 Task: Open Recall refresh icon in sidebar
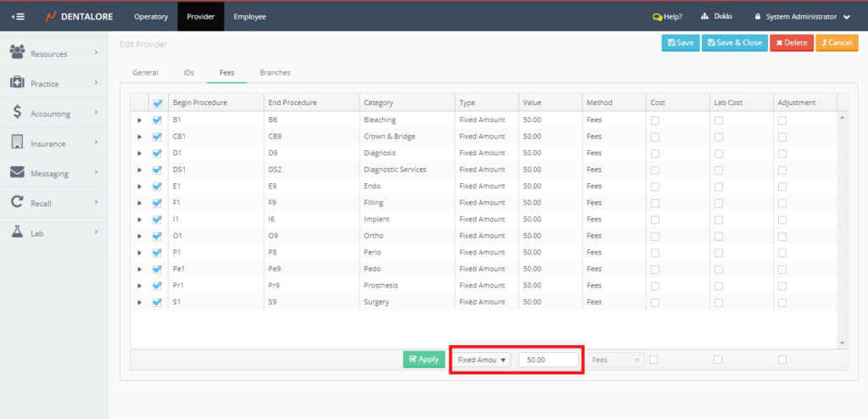click(17, 203)
